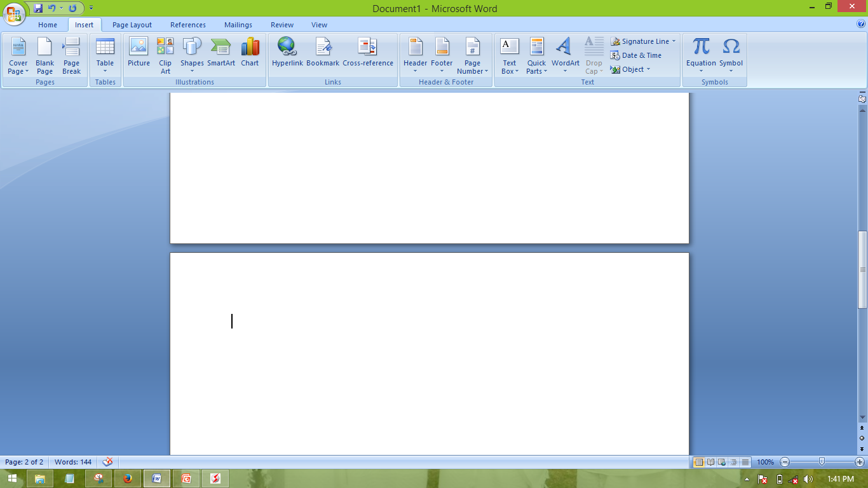Viewport: 868px width, 488px height.
Task: Insert a Picture from file
Action: click(139, 52)
